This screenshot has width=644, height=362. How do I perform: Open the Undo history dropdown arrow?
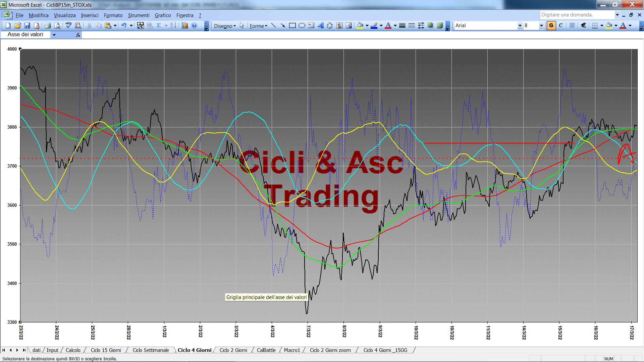pyautogui.click(x=131, y=25)
